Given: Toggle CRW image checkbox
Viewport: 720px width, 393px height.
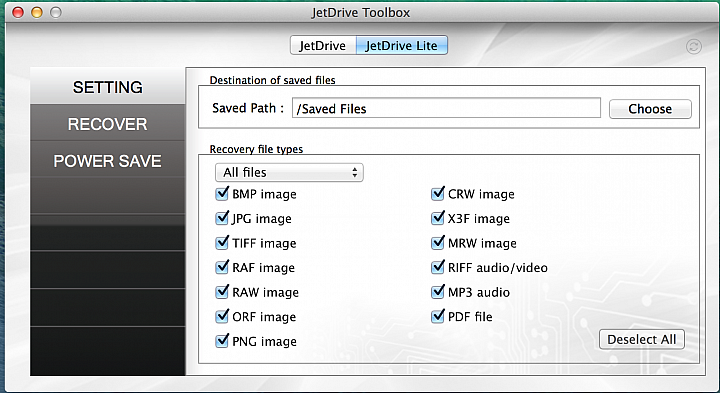Looking at the screenshot, I should pos(438,194).
